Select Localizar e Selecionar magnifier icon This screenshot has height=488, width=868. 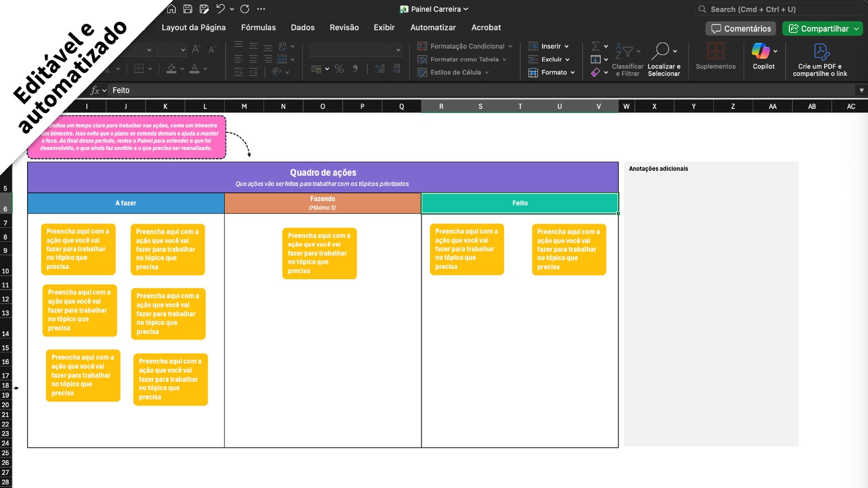click(x=662, y=50)
